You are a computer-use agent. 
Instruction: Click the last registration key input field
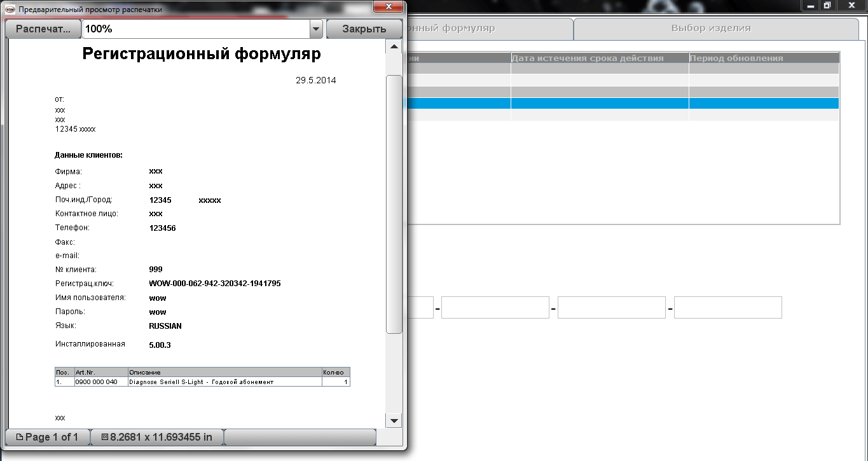(x=727, y=308)
